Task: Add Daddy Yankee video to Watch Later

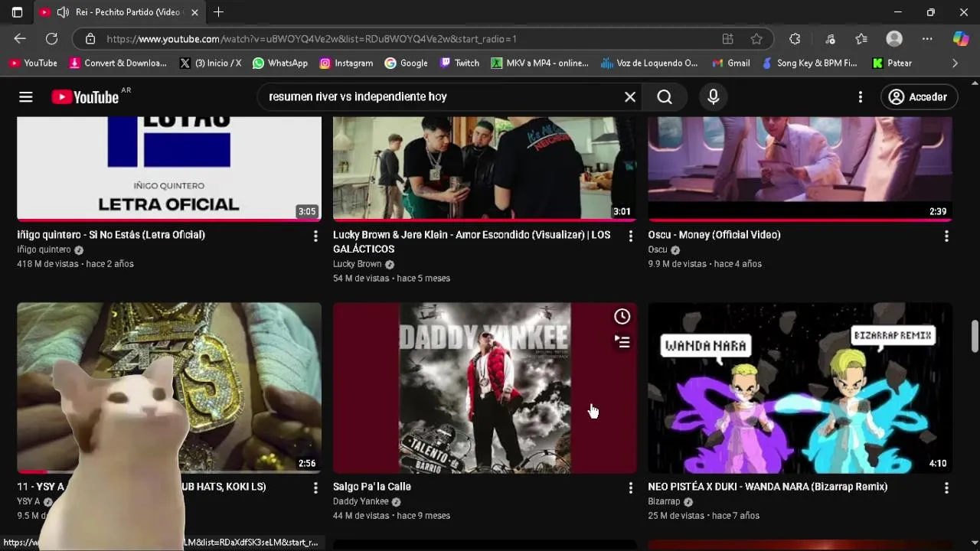Action: pos(622,316)
